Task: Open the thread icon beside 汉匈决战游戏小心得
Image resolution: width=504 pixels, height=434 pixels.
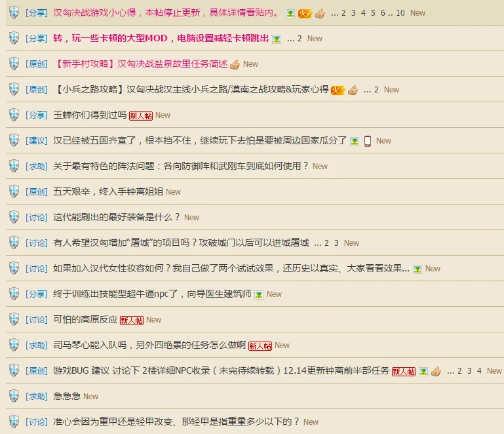Action: click(x=14, y=12)
